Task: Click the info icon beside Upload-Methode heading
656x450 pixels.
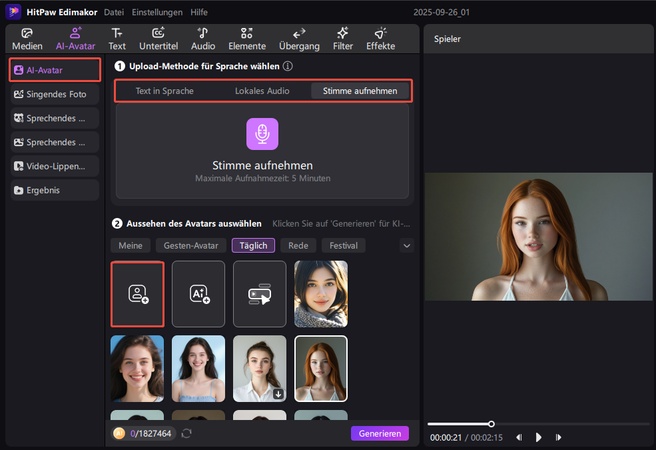Action: tap(288, 66)
